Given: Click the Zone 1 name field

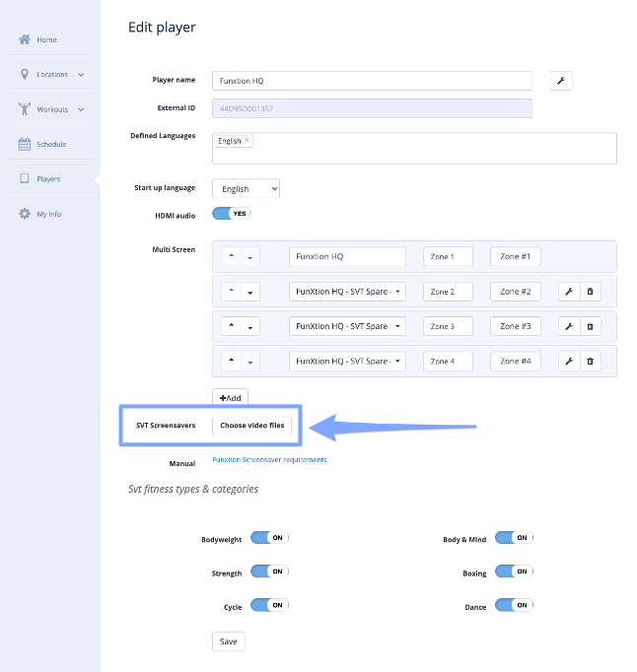Looking at the screenshot, I should (x=448, y=256).
